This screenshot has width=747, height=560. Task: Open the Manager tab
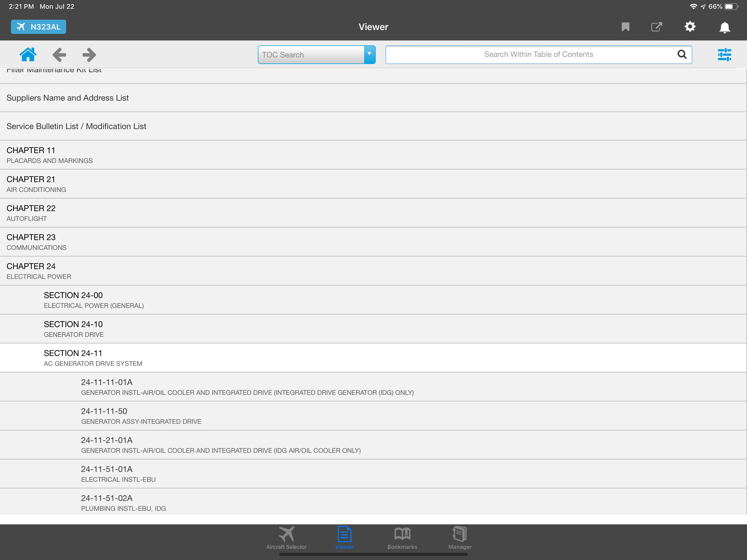click(x=460, y=537)
